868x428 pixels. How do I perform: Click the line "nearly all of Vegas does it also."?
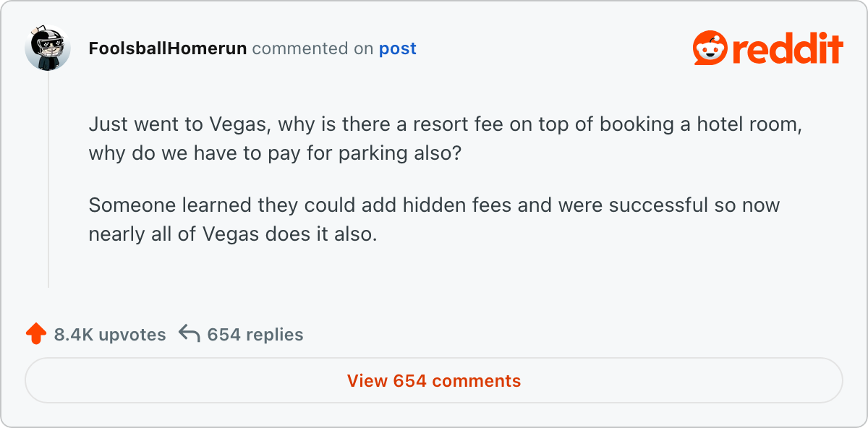(x=233, y=234)
